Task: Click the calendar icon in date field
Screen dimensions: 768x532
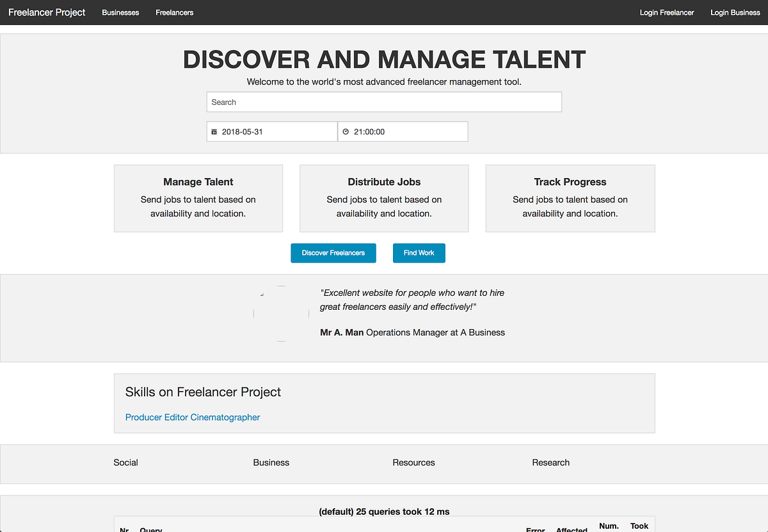Action: (214, 132)
